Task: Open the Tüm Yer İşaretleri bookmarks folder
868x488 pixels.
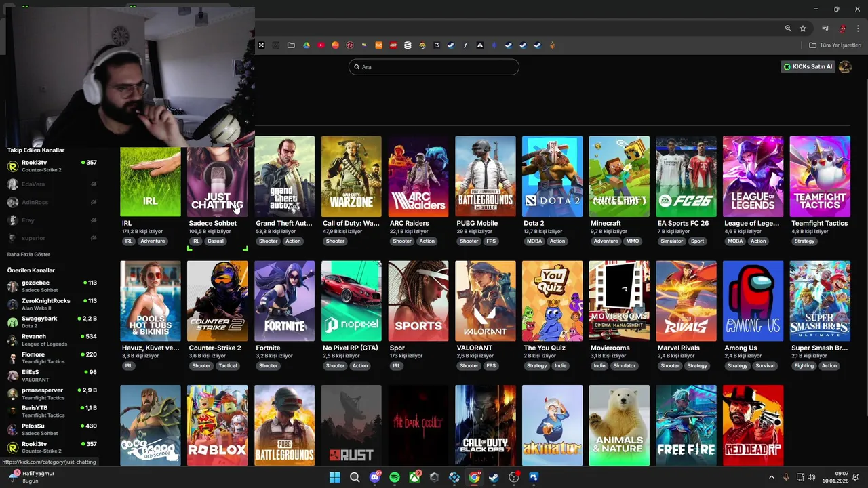Action: tap(835, 45)
